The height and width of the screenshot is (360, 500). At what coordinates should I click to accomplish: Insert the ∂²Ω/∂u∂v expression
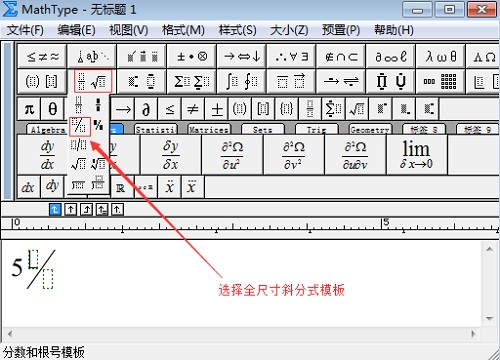(x=355, y=155)
